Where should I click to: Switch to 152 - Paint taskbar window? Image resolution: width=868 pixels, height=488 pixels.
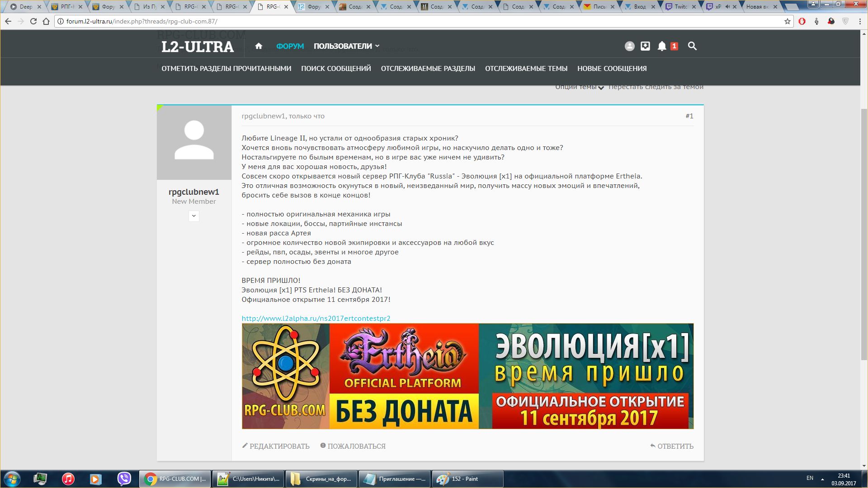coord(467,479)
